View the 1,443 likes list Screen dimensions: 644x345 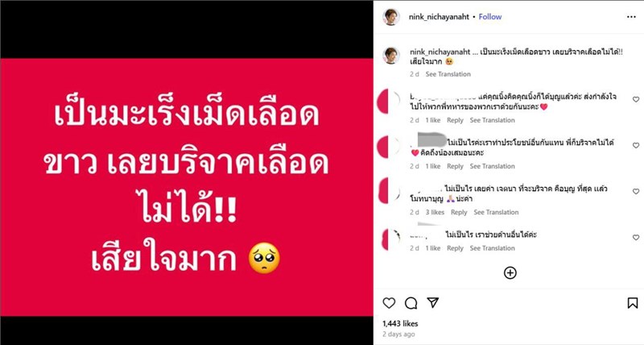[400, 323]
